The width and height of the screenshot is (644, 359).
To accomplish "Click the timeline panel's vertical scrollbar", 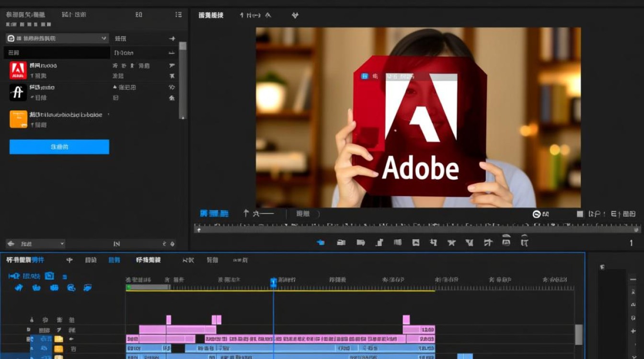I will [579, 334].
